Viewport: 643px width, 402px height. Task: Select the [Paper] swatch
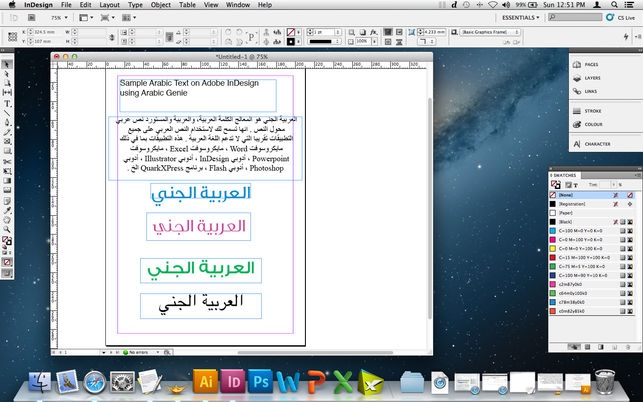click(x=593, y=213)
